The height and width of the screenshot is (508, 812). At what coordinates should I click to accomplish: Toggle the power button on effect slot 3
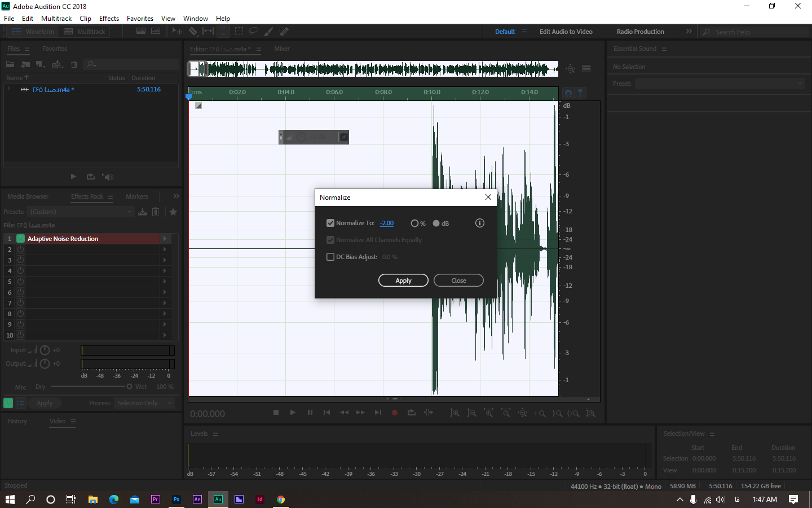pos(21,260)
